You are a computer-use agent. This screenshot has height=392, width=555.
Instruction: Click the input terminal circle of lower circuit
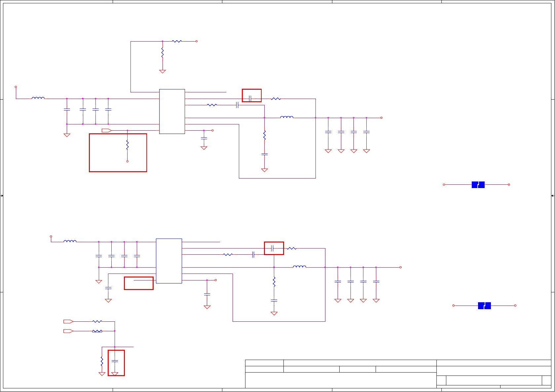click(x=51, y=236)
